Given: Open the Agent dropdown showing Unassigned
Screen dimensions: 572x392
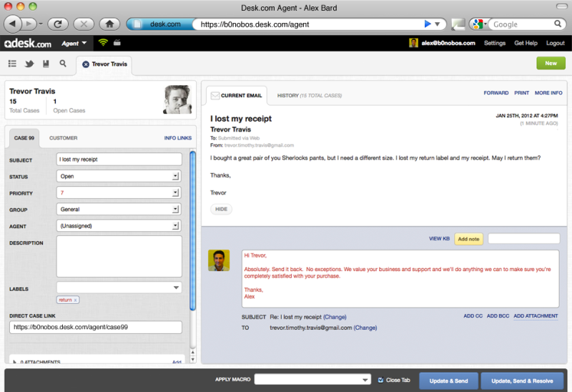Looking at the screenshot, I should point(119,226).
